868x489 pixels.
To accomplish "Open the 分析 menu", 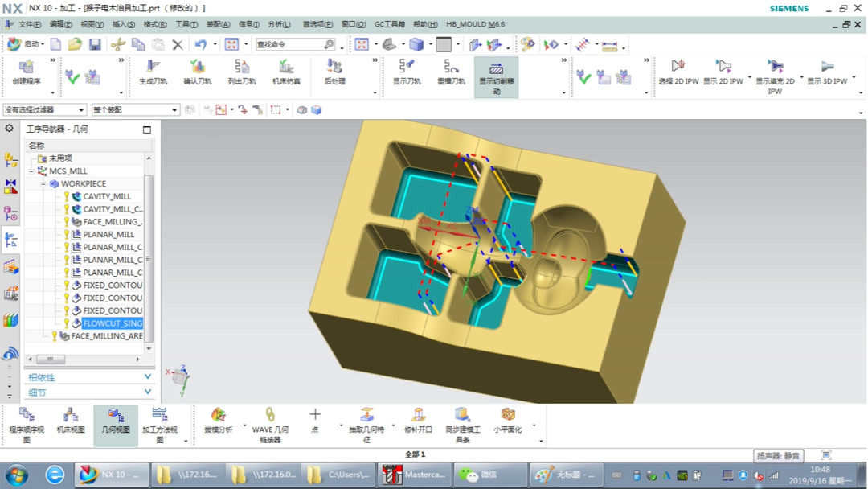I will tap(278, 23).
